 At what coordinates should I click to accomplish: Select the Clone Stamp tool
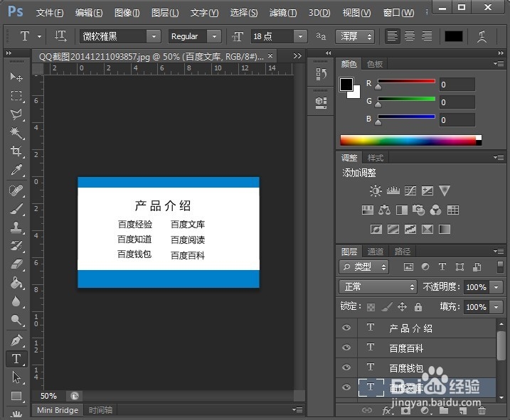(16, 227)
